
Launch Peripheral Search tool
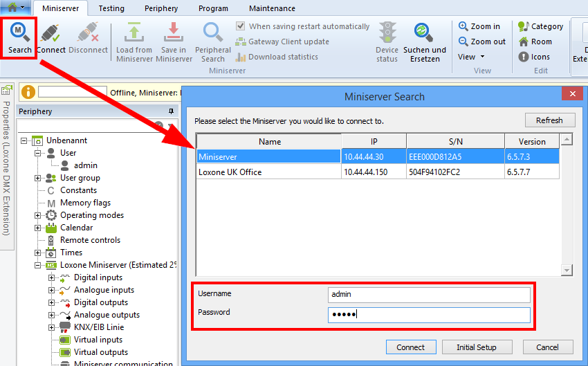point(212,33)
